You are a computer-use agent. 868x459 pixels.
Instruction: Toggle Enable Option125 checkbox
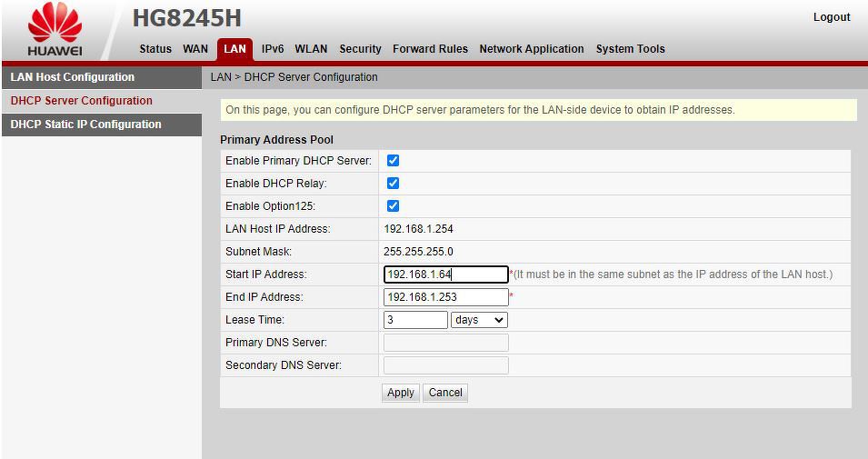(393, 206)
